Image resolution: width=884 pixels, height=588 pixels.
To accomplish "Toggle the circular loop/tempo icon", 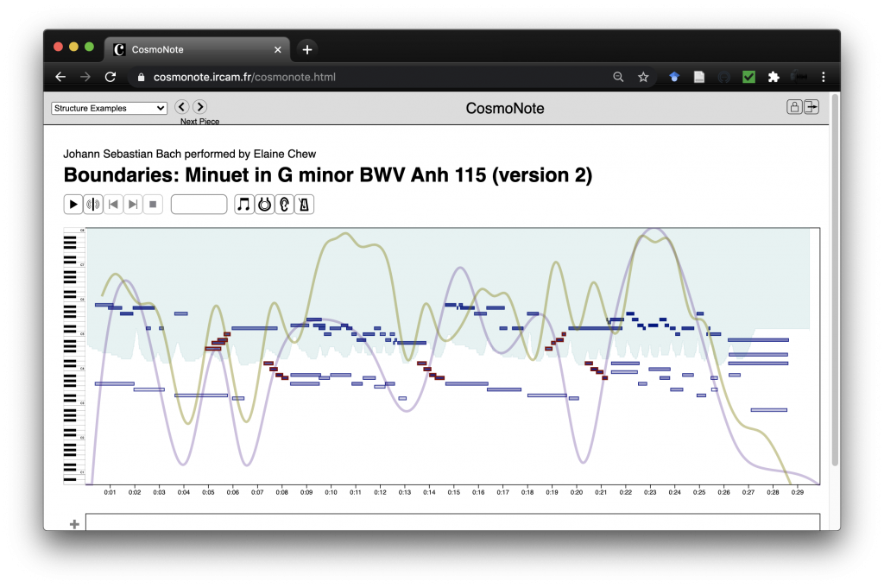I will pyautogui.click(x=264, y=204).
